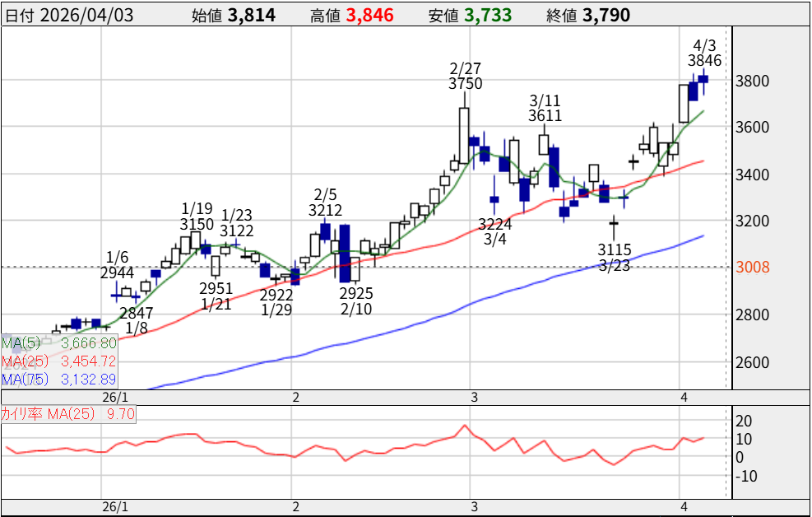
Task: Click the blue MA(75) 3,132.89 legend entry
Action: click(x=58, y=380)
